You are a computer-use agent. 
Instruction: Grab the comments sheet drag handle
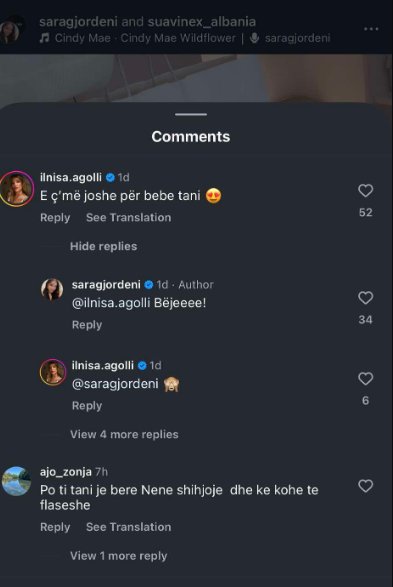click(191, 114)
